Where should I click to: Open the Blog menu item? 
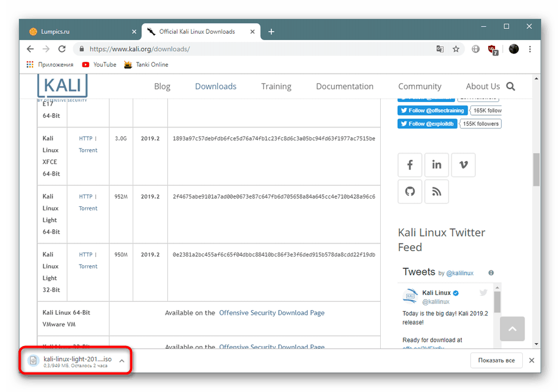coord(162,87)
